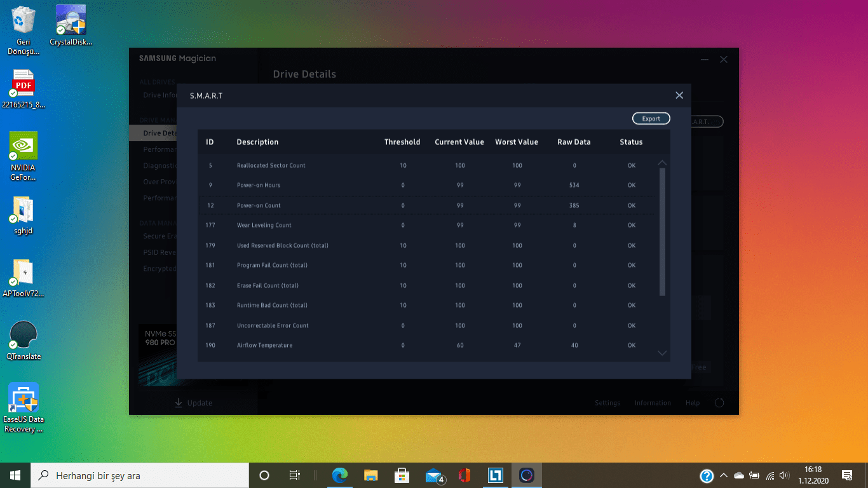The height and width of the screenshot is (488, 868).
Task: Select Used Reserved Block Count (total) text
Action: tap(283, 245)
